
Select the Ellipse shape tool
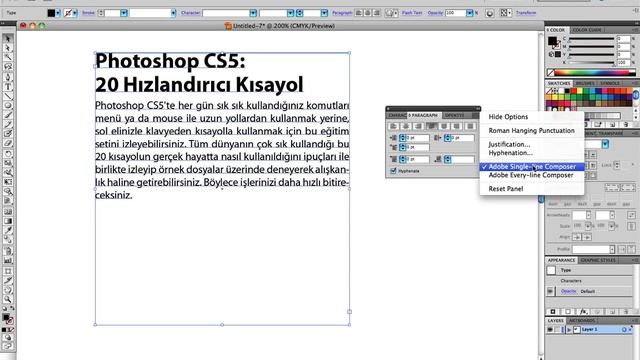[x=8, y=106]
